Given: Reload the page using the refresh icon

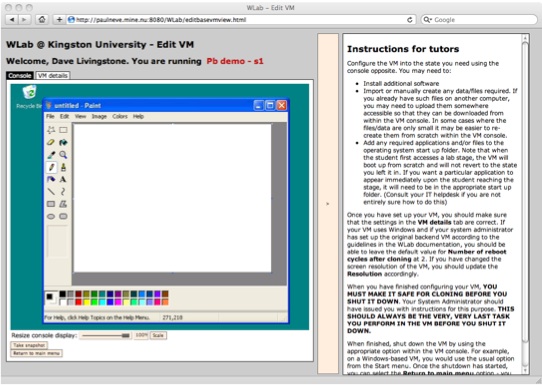Looking at the screenshot, I should point(410,20).
